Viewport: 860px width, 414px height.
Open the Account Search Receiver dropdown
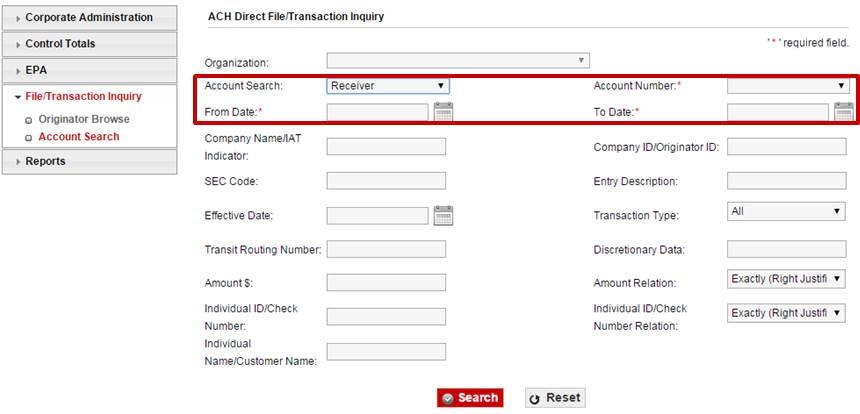[388, 86]
